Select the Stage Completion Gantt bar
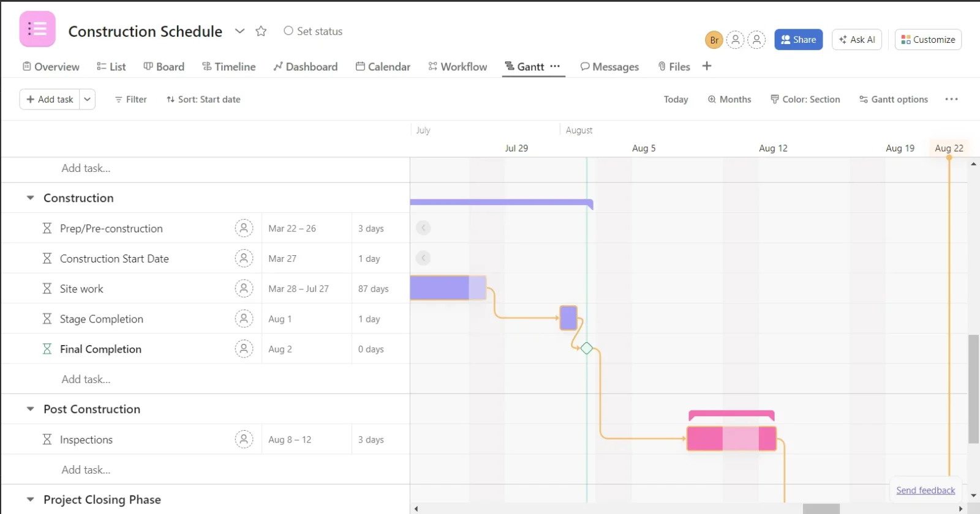Screen dimensions: 980x514 click(x=568, y=318)
